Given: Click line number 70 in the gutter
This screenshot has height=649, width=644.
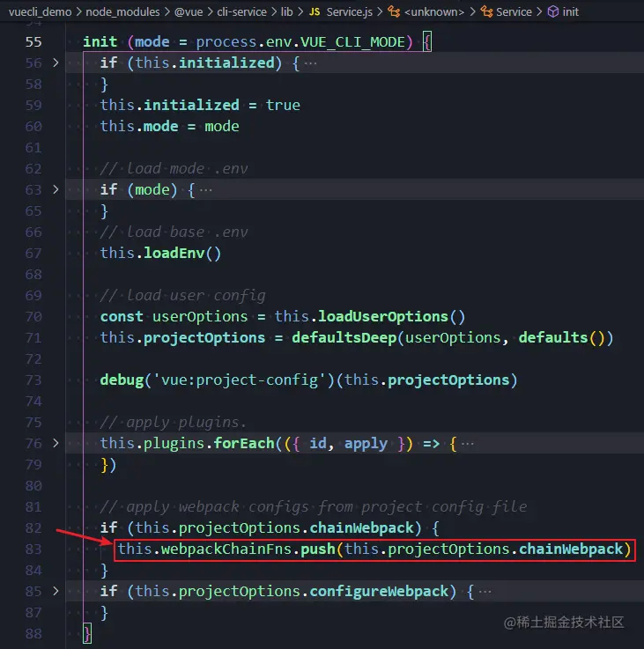Looking at the screenshot, I should [33, 317].
